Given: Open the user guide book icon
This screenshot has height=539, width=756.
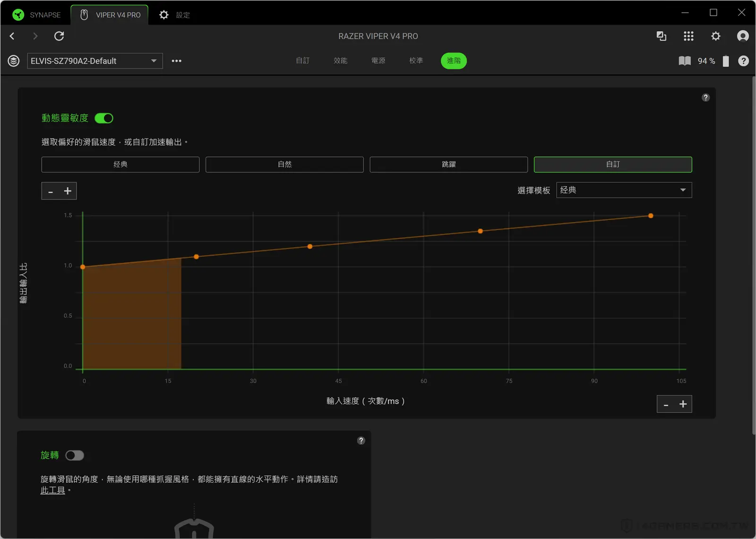Looking at the screenshot, I should 685,61.
